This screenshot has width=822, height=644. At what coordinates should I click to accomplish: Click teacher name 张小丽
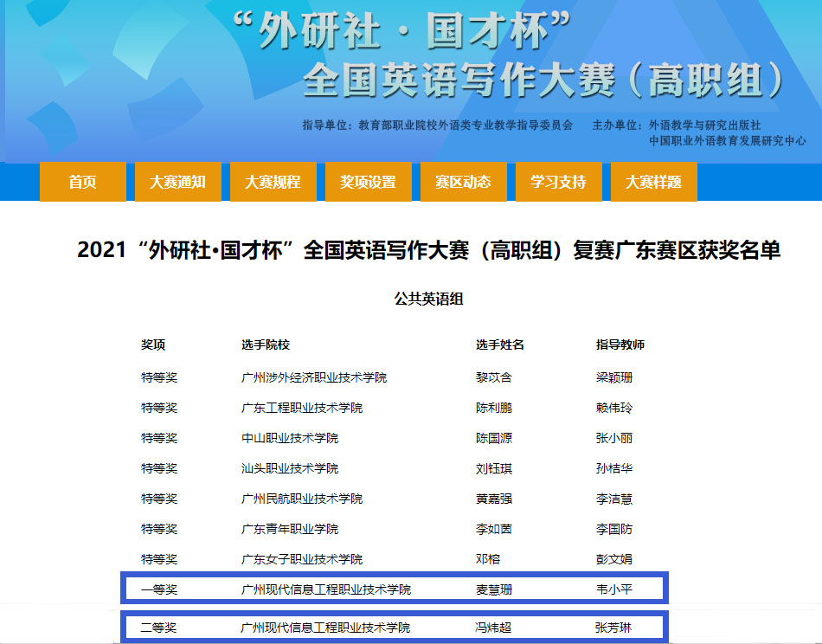pos(613,439)
